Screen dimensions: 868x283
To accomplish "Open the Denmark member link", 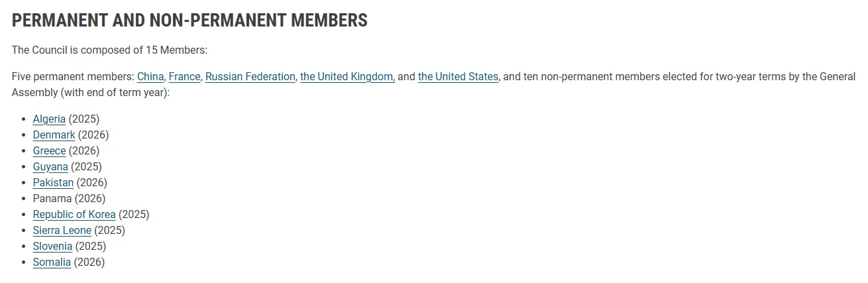I will 54,135.
